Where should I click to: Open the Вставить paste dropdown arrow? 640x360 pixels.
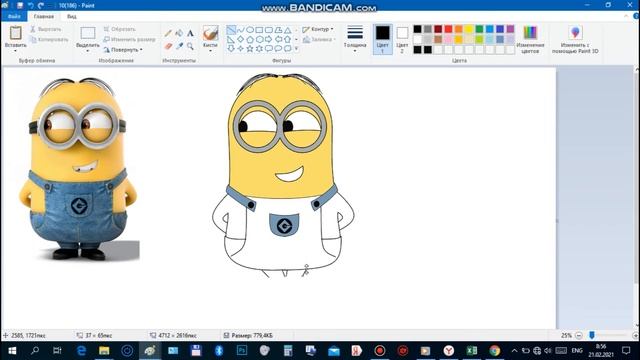pos(16,51)
